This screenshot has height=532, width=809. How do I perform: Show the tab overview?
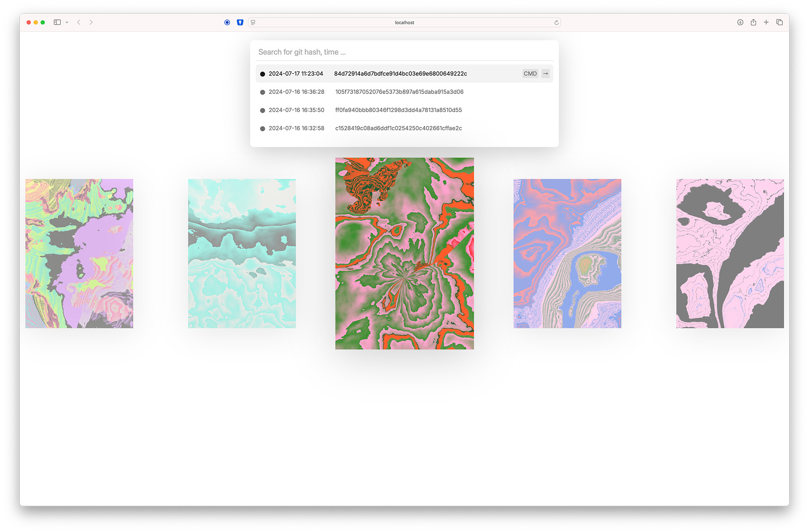[x=779, y=22]
